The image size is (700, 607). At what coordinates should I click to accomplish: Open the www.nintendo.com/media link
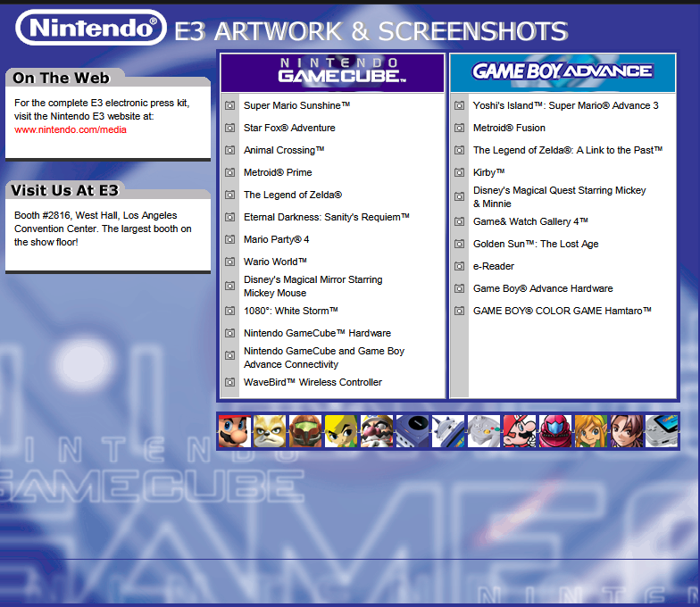(70, 130)
